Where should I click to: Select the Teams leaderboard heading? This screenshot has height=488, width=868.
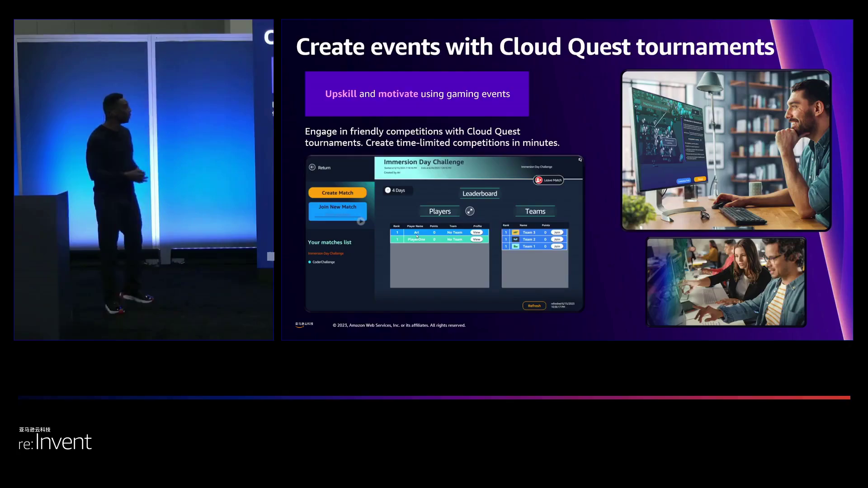[x=535, y=211]
